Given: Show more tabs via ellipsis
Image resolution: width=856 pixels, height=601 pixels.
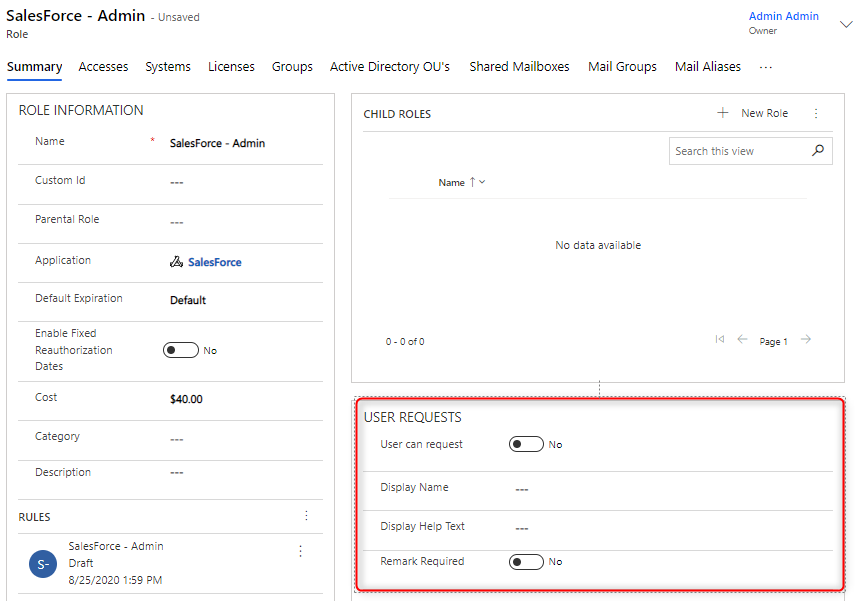Looking at the screenshot, I should pos(766,67).
